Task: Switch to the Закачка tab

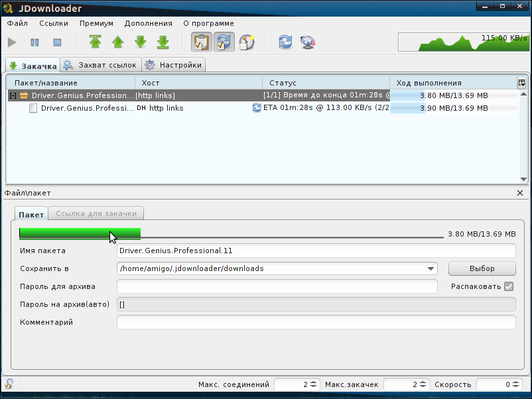Action: click(x=33, y=66)
